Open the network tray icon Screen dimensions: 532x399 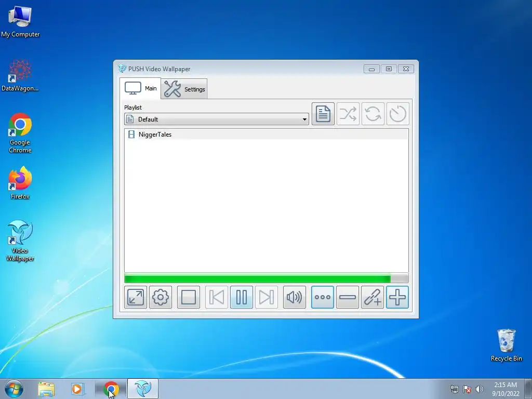[x=454, y=389]
